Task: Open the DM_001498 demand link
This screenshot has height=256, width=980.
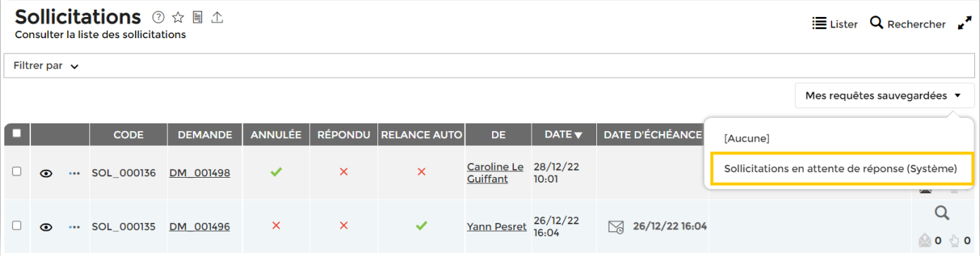Action: click(199, 173)
